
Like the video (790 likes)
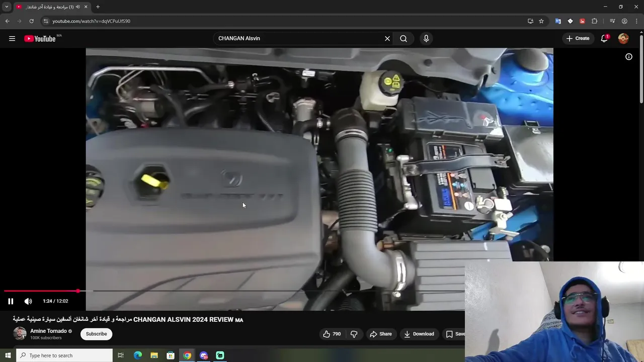pos(332,334)
